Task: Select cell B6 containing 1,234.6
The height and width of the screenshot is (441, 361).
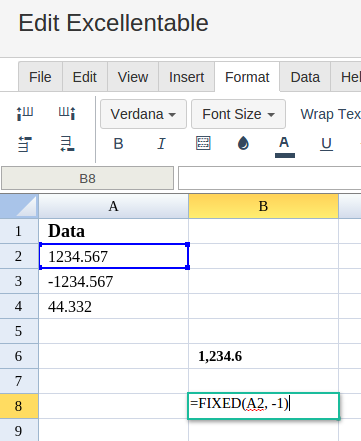Action: [x=263, y=356]
